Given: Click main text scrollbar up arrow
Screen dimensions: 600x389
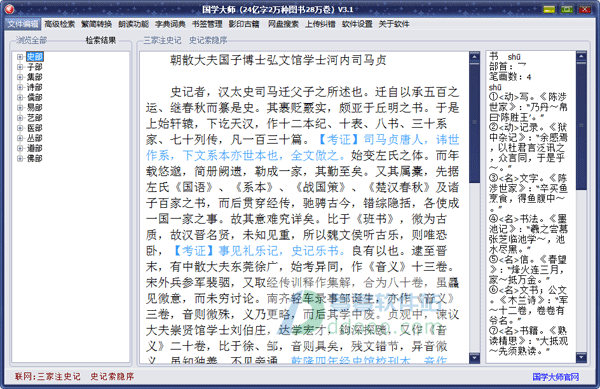Looking at the screenshot, I should pos(474,57).
